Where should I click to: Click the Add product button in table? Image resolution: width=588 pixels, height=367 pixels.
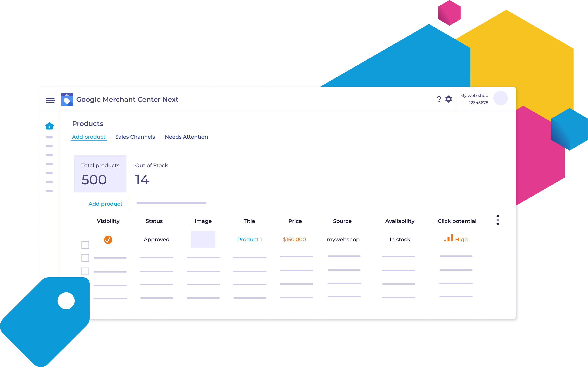tap(105, 203)
